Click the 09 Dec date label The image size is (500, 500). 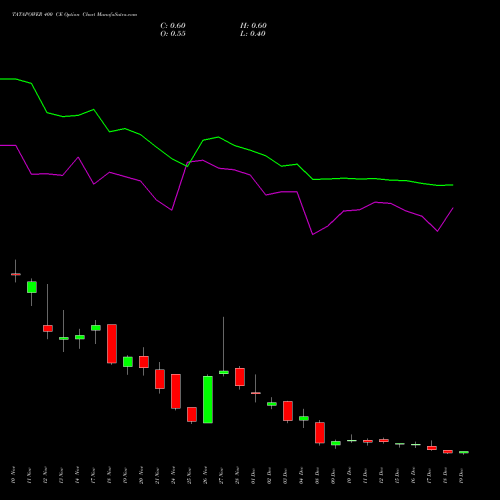tap(334, 475)
